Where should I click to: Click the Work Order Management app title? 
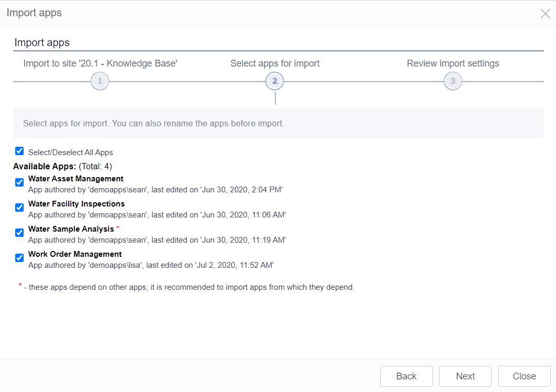click(76, 254)
